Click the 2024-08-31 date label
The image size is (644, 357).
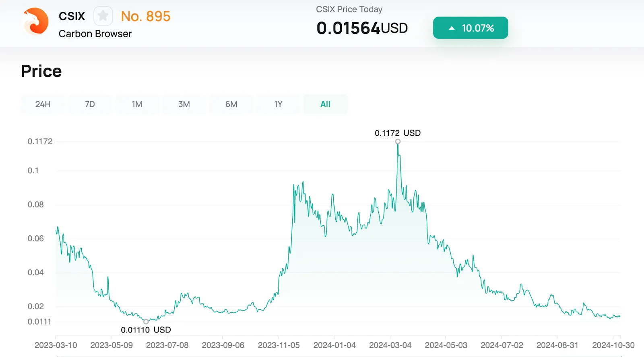click(x=557, y=345)
